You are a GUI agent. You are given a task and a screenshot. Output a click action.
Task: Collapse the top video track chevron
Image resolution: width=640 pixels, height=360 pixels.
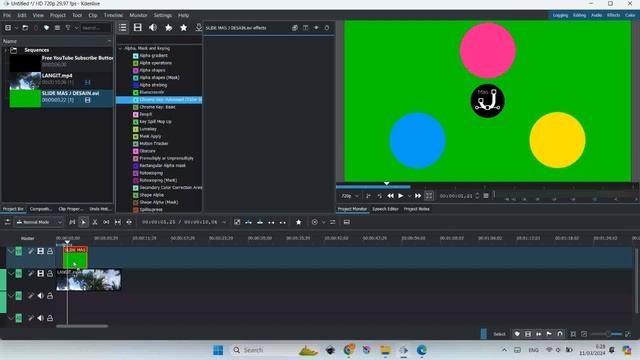[11, 251]
